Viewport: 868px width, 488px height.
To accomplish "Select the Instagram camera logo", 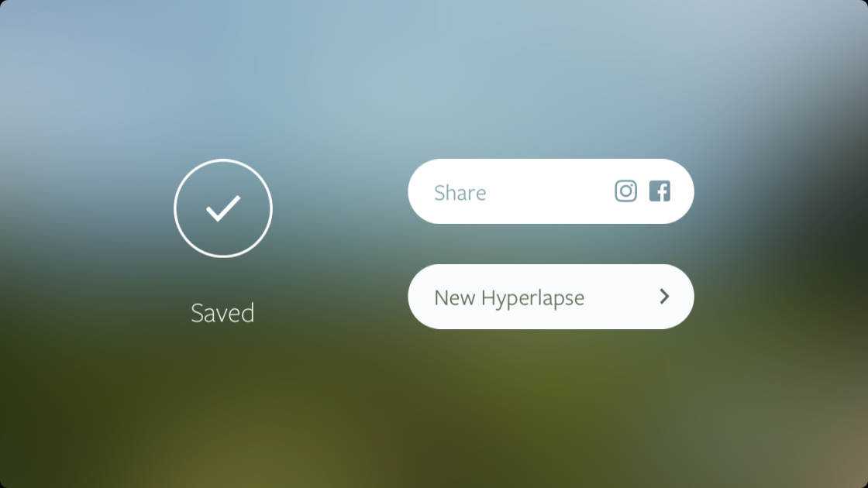I will coord(625,191).
